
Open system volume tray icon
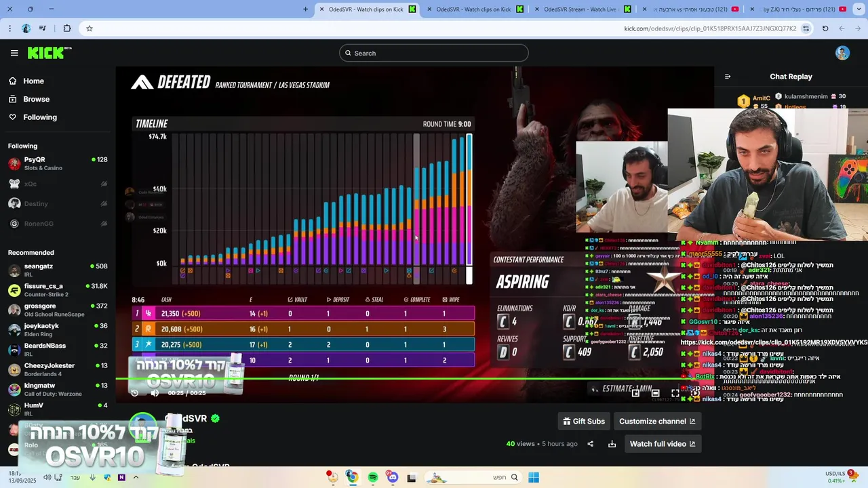pyautogui.click(x=47, y=477)
